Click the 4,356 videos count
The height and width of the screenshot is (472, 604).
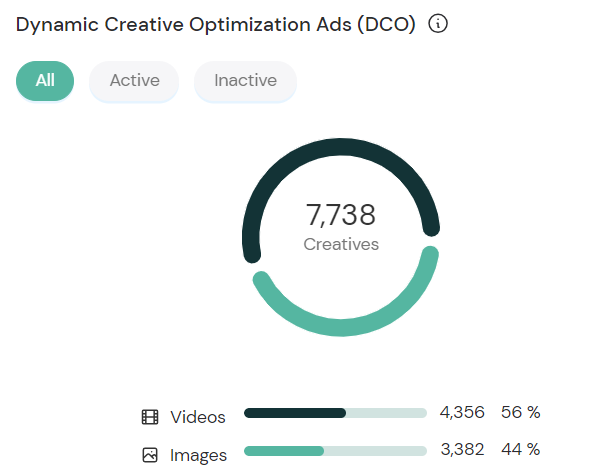pyautogui.click(x=462, y=412)
